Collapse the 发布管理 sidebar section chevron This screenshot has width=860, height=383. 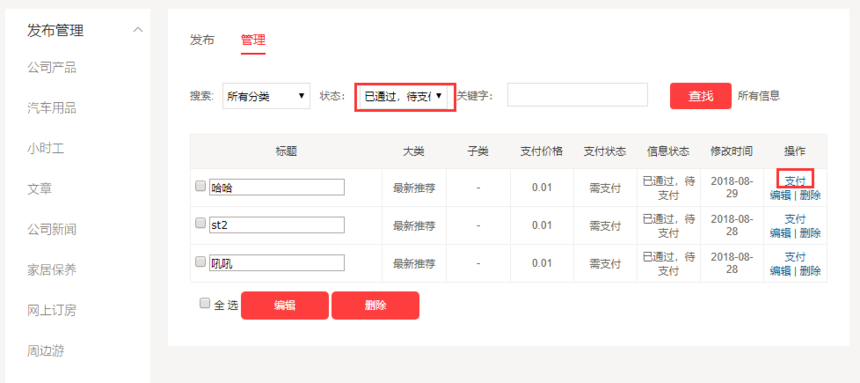coord(138,30)
